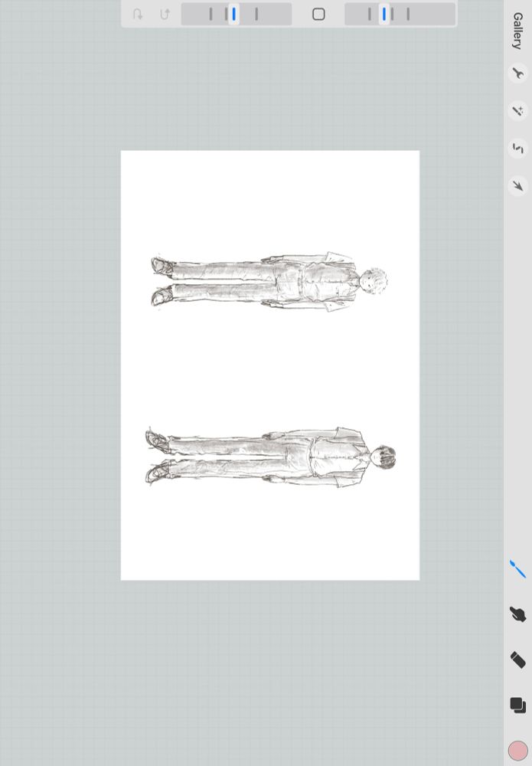Image resolution: width=532 pixels, height=766 pixels.
Task: Open the Gallery
Action: coord(517,31)
